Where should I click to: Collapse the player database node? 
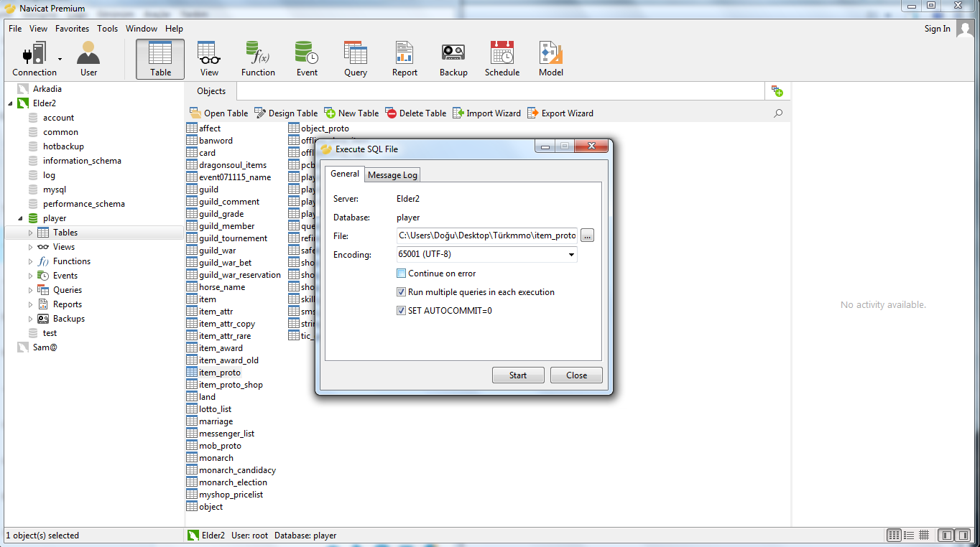[20, 218]
